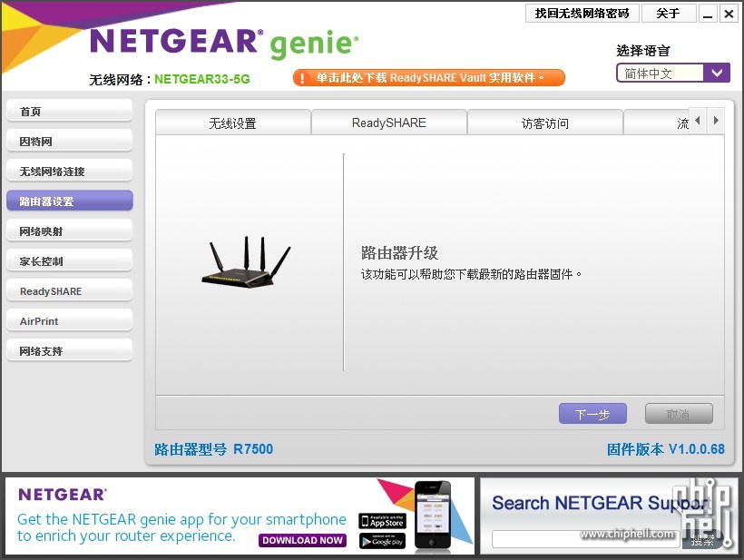Click DOWNLOAD NOW in the banner

[303, 540]
